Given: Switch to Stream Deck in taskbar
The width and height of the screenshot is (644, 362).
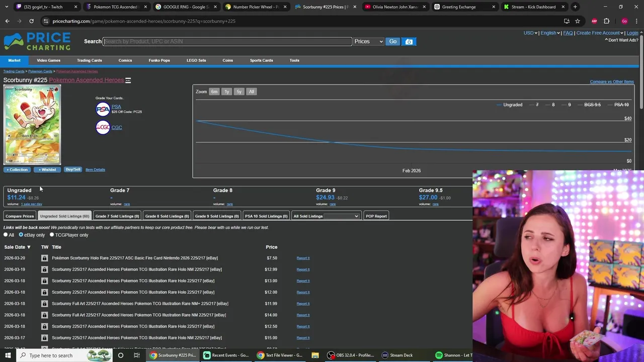Looking at the screenshot, I should (x=397, y=355).
